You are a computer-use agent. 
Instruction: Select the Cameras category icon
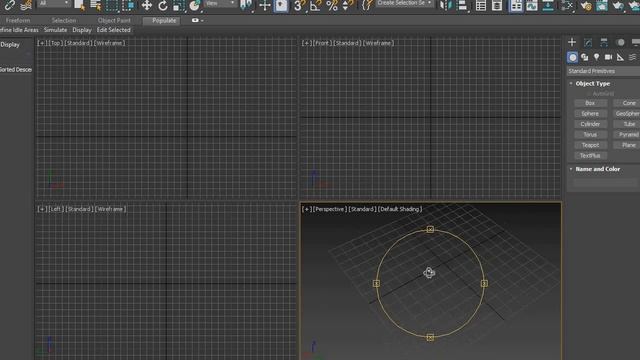coord(609,57)
